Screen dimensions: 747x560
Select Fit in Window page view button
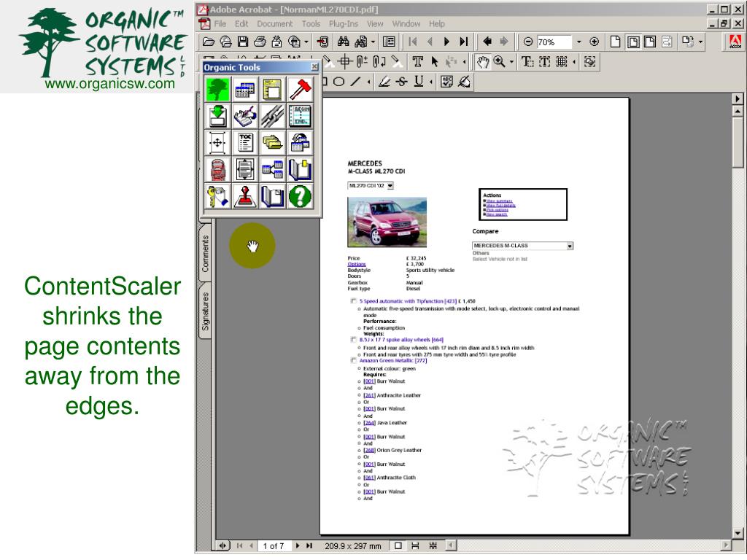tap(633, 42)
